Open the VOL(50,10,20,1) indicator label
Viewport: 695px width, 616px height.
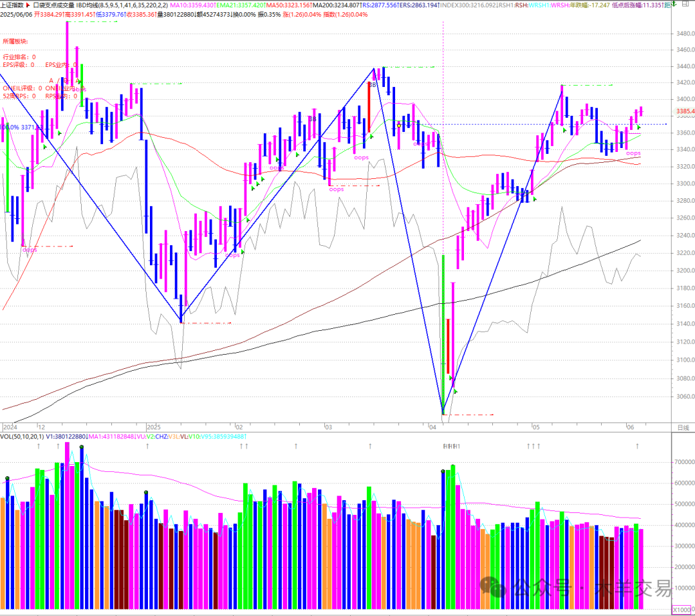[x=22, y=436]
